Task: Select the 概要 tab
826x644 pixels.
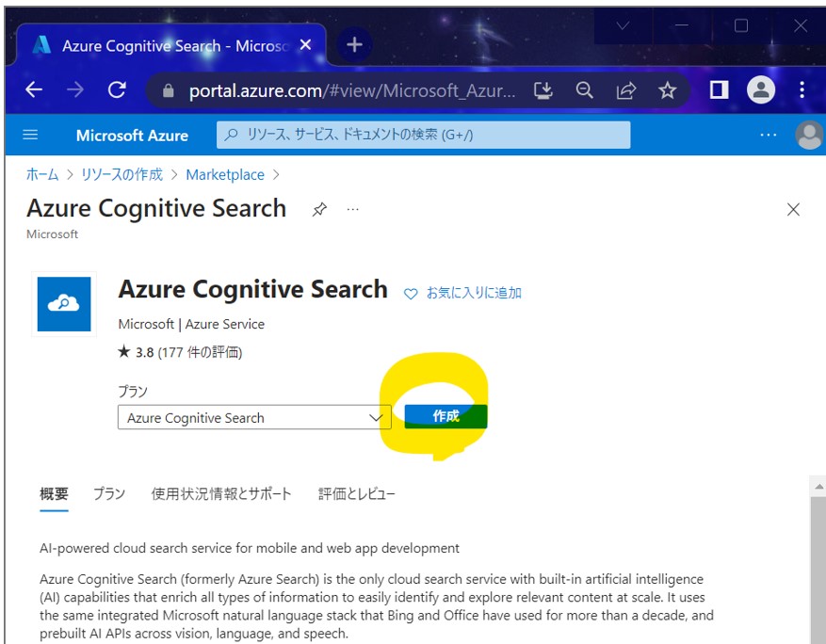Action: (x=54, y=494)
